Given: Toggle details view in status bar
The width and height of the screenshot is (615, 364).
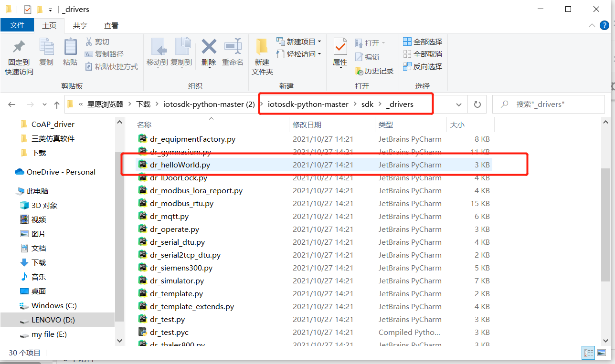Looking at the screenshot, I should (588, 353).
